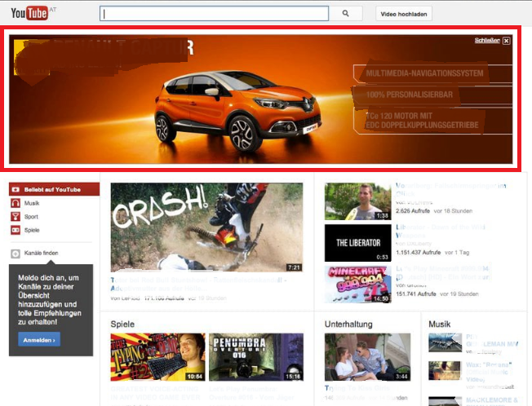Click '1.151.437 Aufrufe' text
This screenshot has width=532, height=406.
pyautogui.click(x=419, y=253)
